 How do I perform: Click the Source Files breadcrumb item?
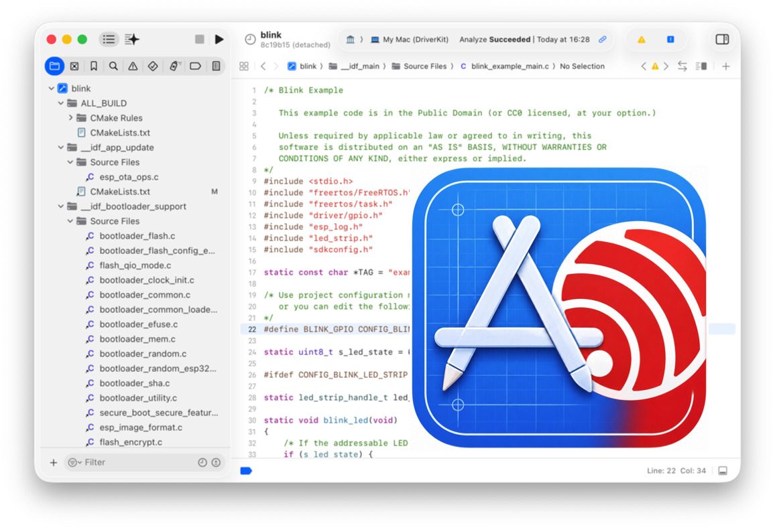[x=419, y=66]
